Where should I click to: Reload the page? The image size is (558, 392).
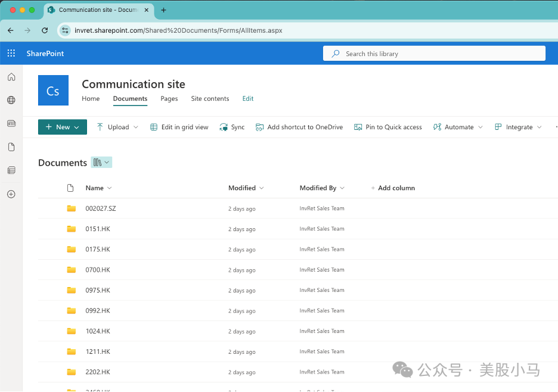(45, 30)
